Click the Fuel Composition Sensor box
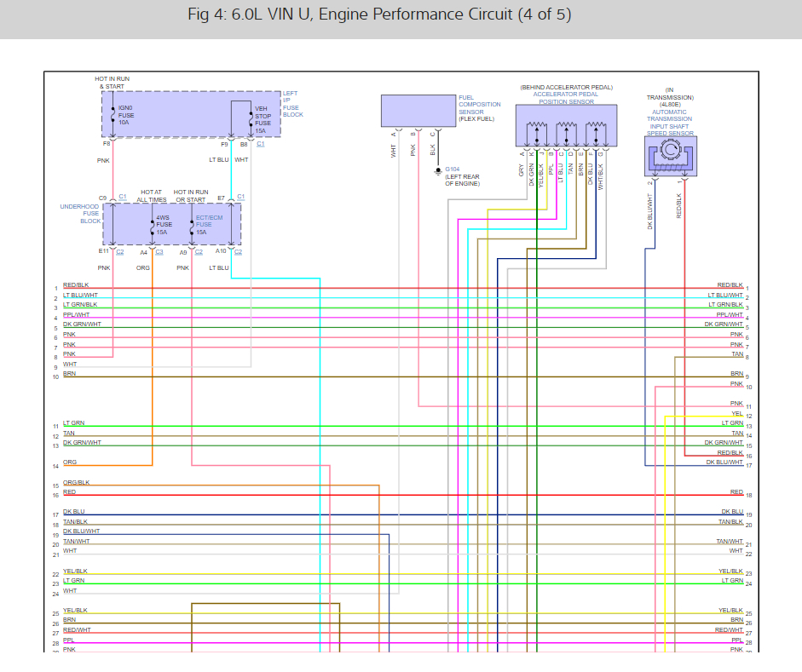Screen dimensions: 802x672 coord(418,111)
